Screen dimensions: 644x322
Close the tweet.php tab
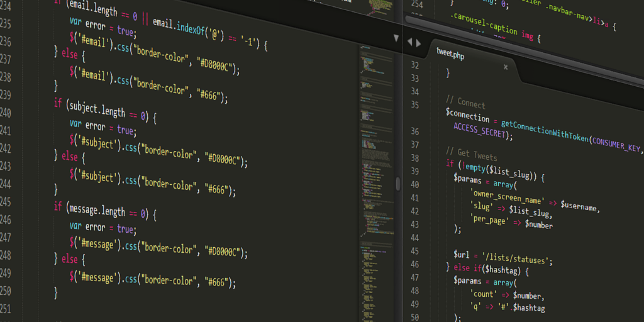point(506,67)
